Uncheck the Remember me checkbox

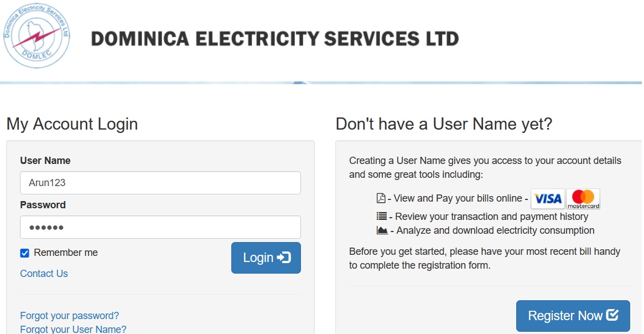(x=24, y=253)
